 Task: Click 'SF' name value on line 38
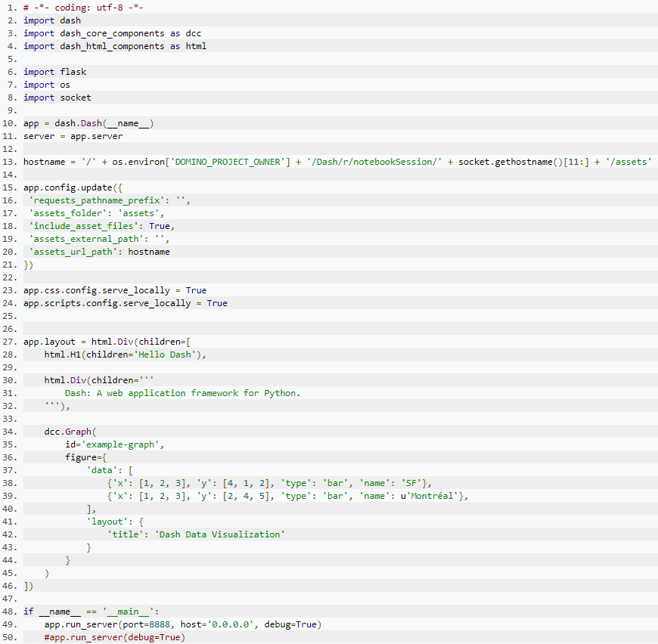pos(411,483)
